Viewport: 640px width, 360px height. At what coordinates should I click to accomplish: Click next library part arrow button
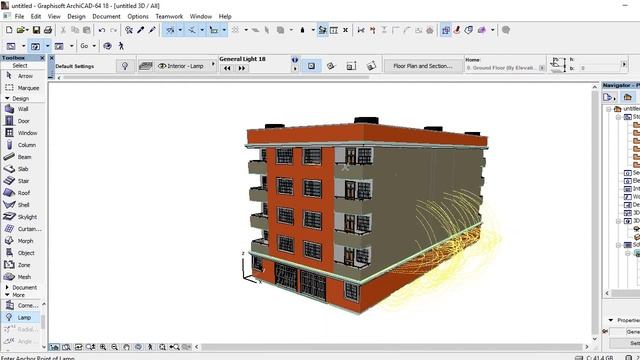242,68
